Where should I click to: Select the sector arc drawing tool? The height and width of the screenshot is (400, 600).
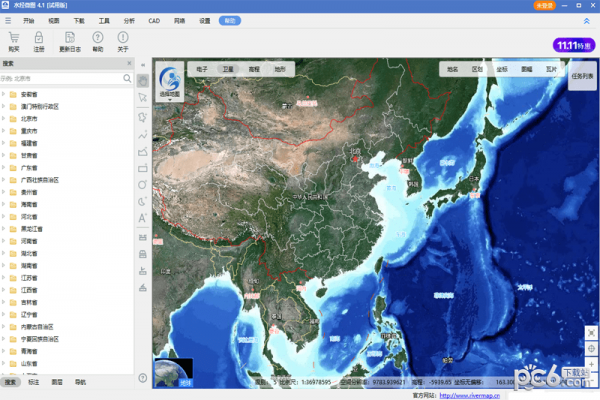tap(143, 201)
